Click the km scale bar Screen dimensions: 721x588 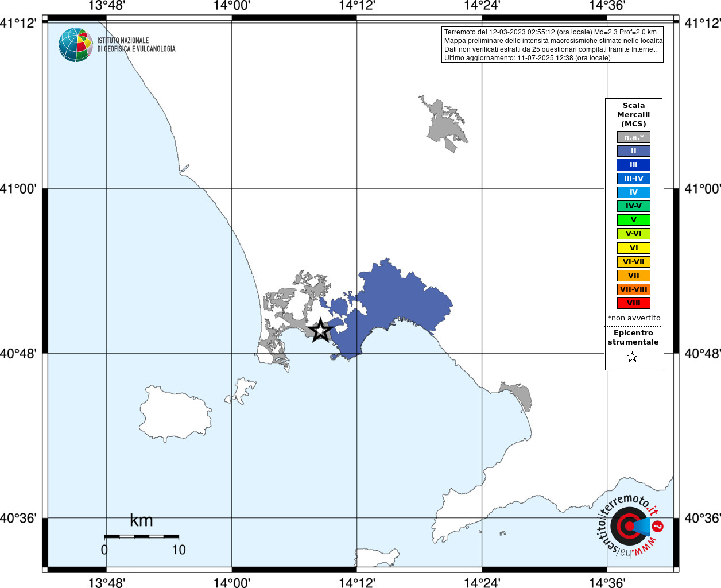pos(142,536)
